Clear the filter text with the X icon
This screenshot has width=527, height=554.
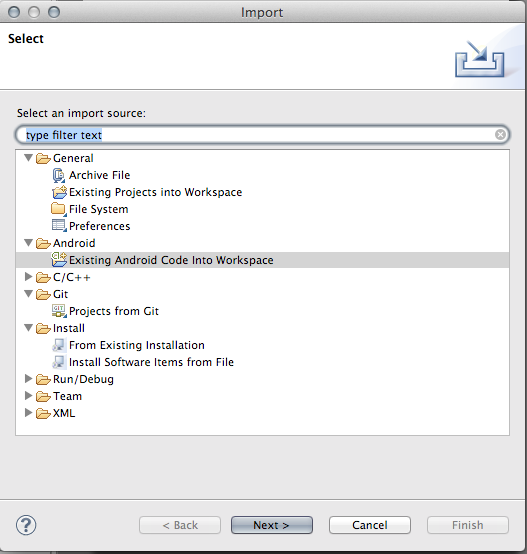click(500, 135)
